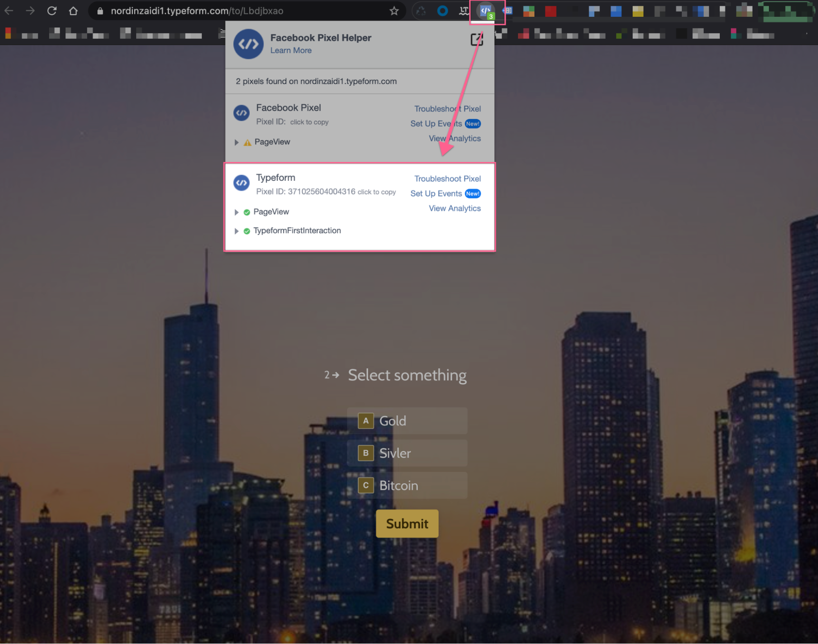The width and height of the screenshot is (818, 644).
Task: Open View Analytics for Typeform pixel
Action: pyautogui.click(x=455, y=208)
